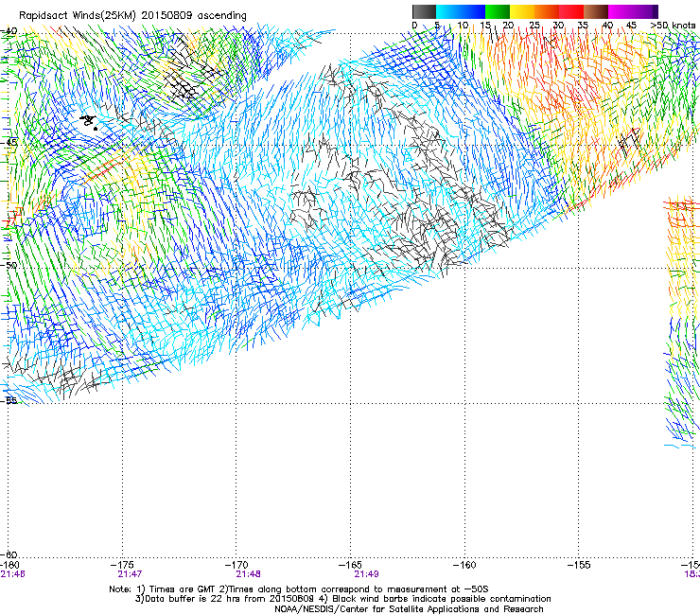Click the '-155' longitude axis label

tap(581, 565)
